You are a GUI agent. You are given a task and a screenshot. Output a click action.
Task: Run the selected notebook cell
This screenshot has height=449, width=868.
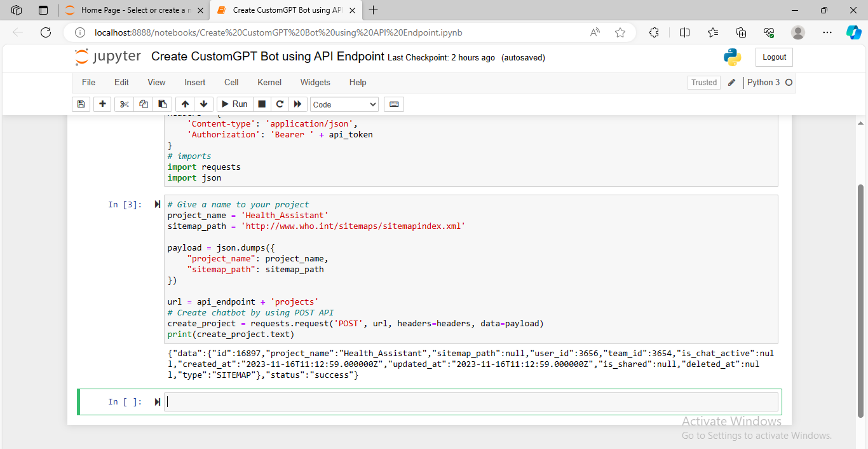point(234,104)
